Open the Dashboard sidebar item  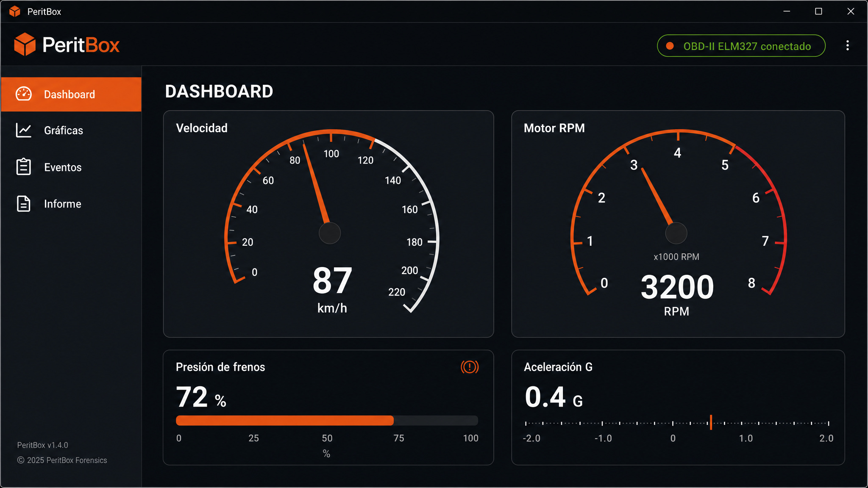click(x=71, y=94)
